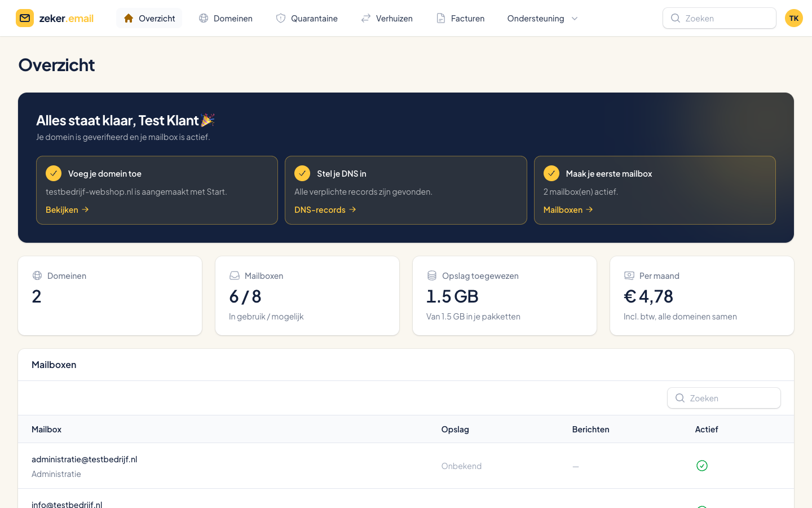Click the 6 / 8 mailbox count
The image size is (812, 508).
[245, 296]
